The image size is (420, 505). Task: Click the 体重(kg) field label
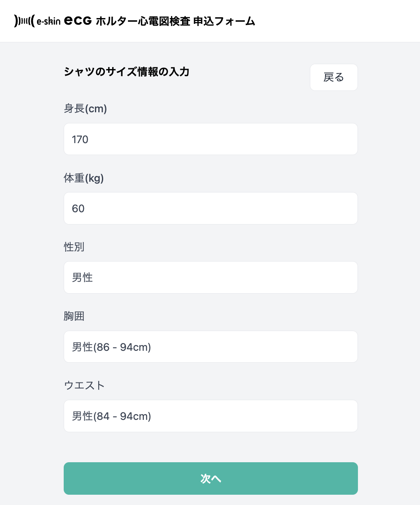(x=84, y=178)
